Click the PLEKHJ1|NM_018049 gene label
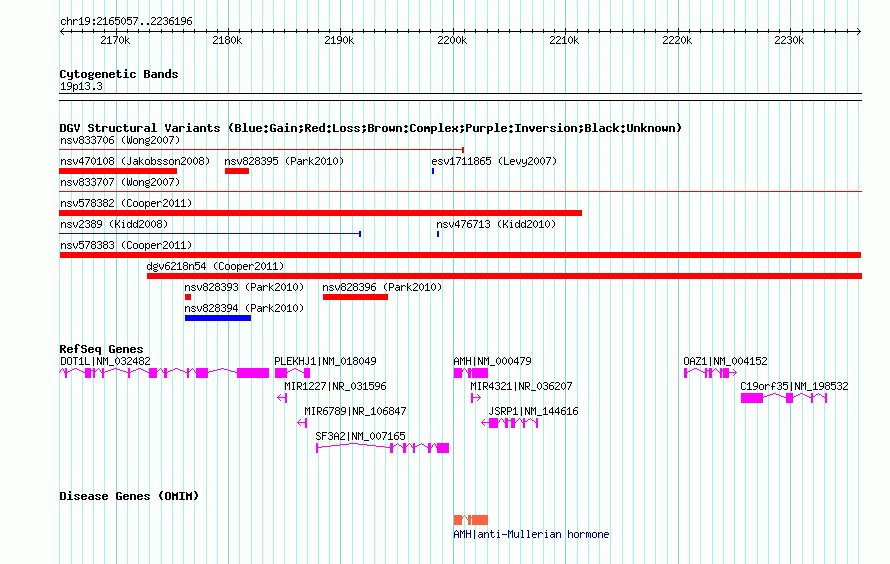Image resolution: width=890 pixels, height=564 pixels. (x=325, y=361)
